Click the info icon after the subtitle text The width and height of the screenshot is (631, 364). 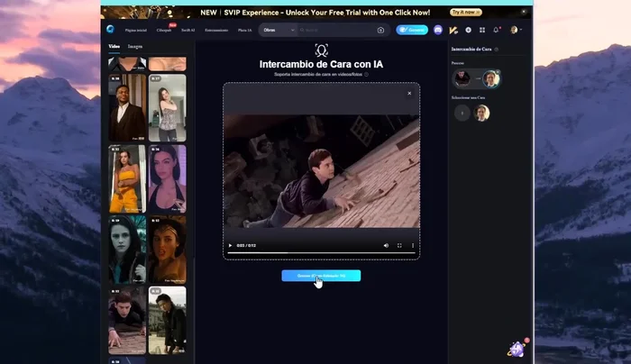coord(366,74)
